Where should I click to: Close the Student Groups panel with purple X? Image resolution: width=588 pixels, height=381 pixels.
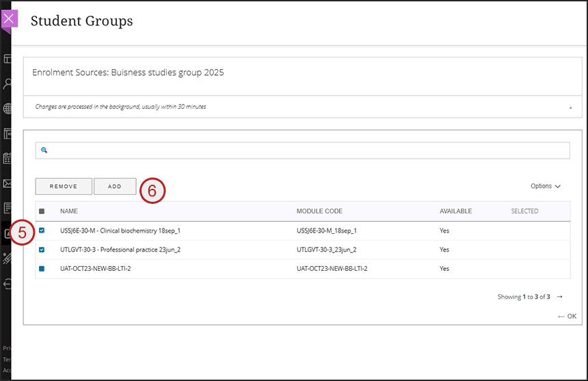9,18
